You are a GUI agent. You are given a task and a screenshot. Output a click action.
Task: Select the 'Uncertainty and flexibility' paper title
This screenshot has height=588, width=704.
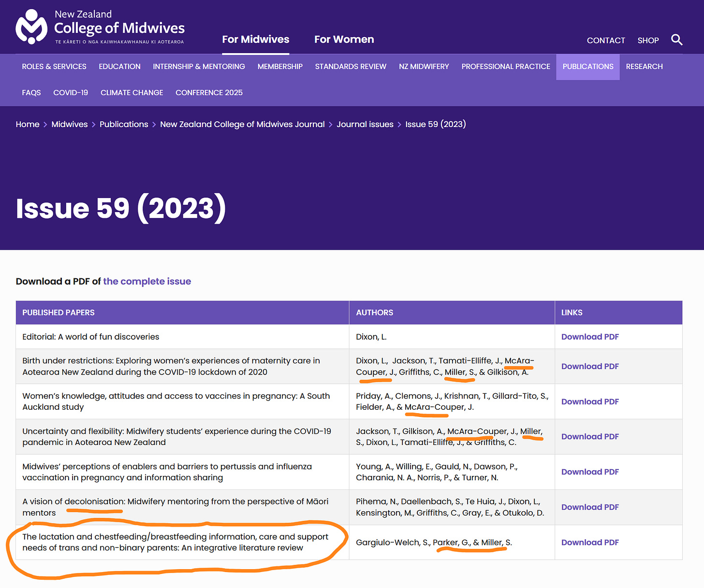[176, 436]
